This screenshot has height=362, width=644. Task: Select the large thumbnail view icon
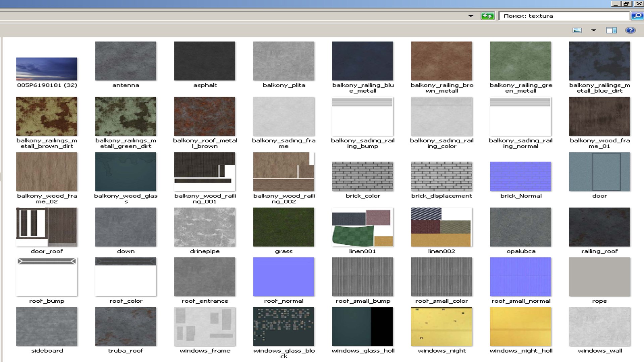(x=577, y=30)
